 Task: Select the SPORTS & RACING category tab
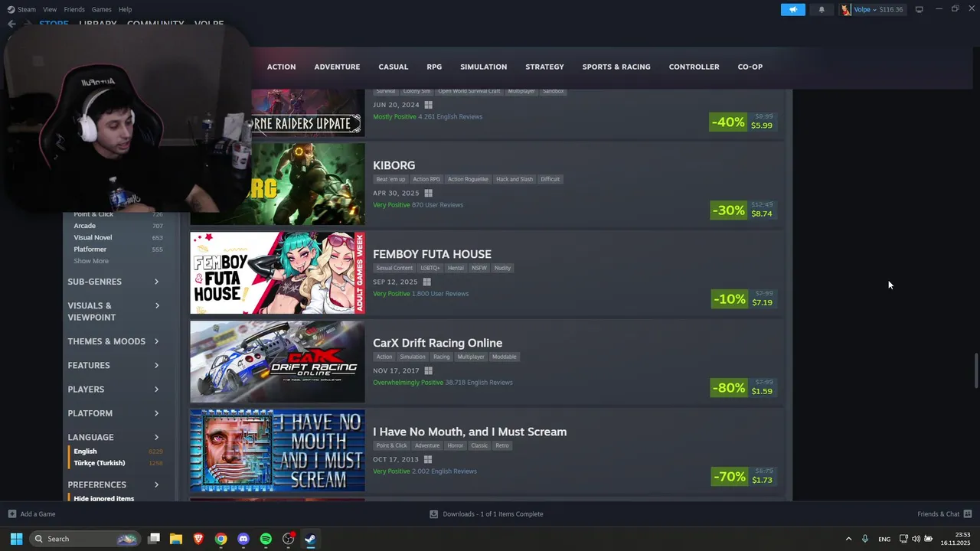click(x=616, y=67)
